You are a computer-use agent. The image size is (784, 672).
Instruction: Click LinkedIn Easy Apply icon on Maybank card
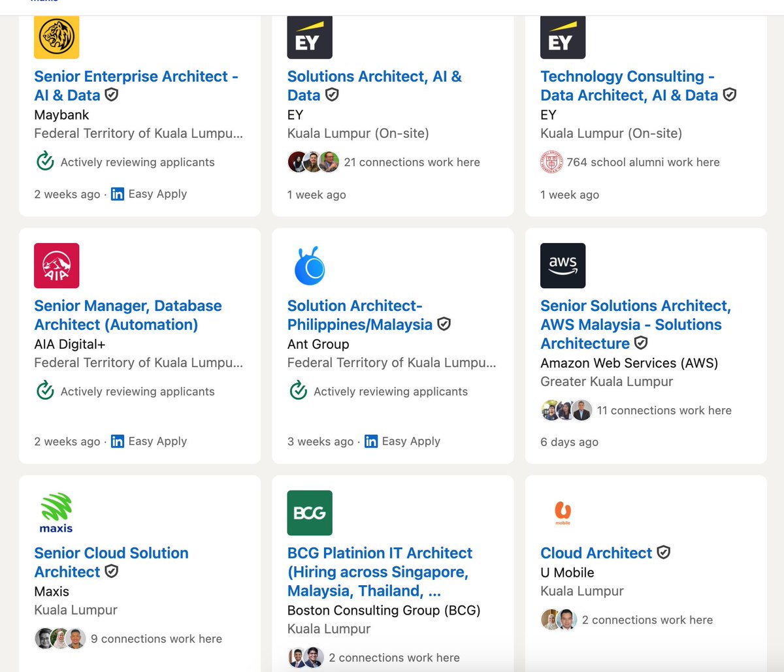[118, 194]
